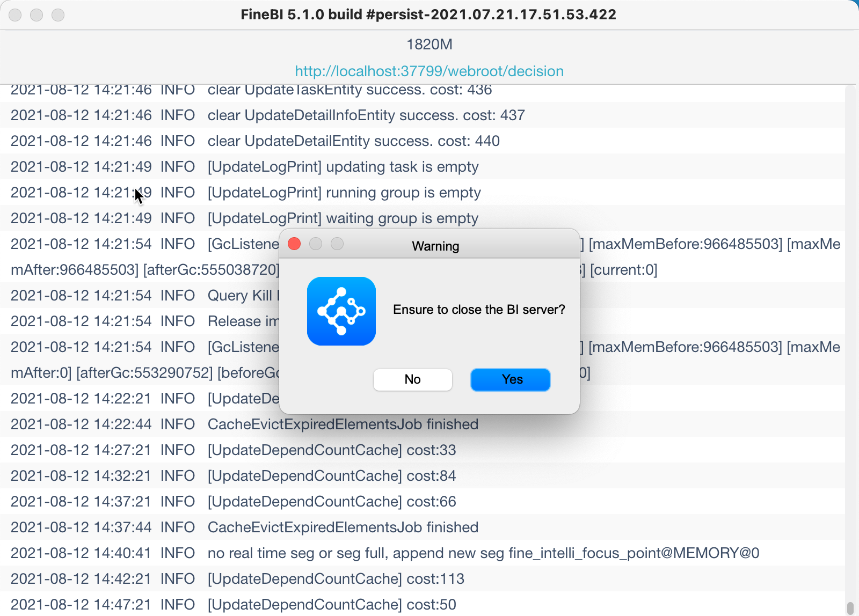The width and height of the screenshot is (859, 616).
Task: Open the localhost webroot decision link
Action: click(429, 71)
